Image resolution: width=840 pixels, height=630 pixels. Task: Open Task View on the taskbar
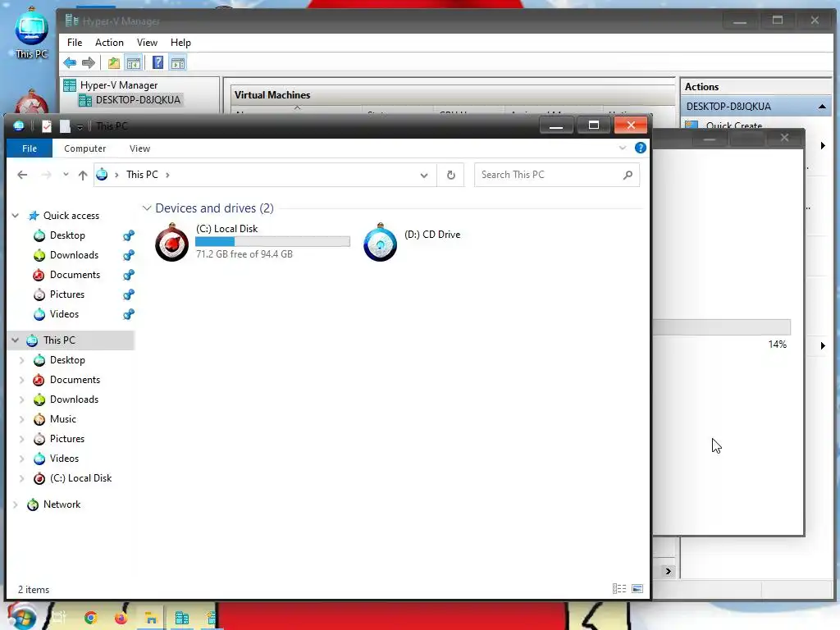coord(58,618)
